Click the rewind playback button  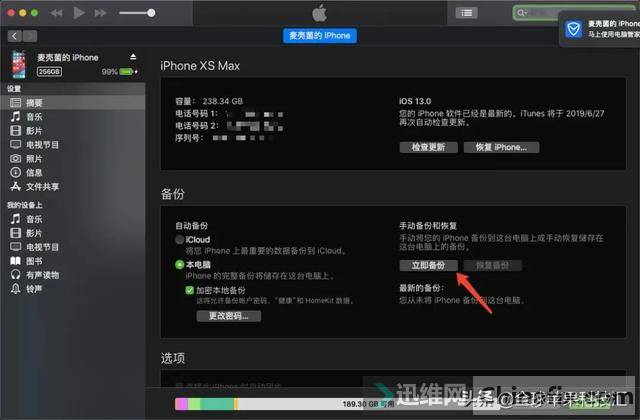click(56, 13)
